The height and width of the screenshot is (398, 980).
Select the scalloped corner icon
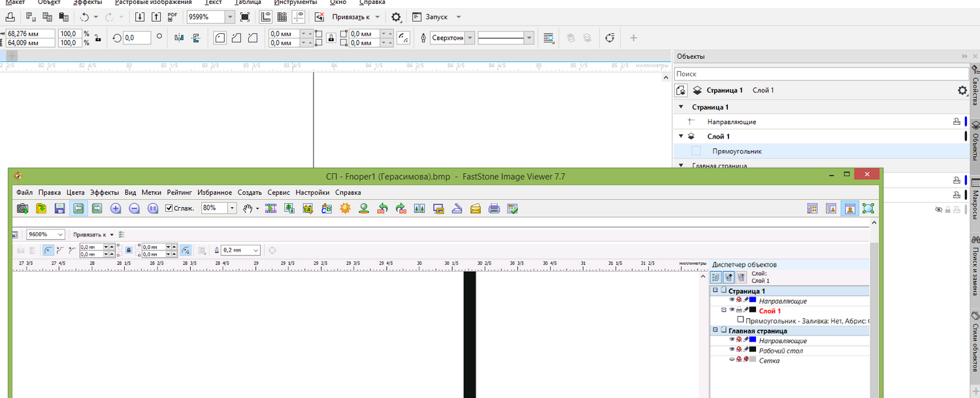click(236, 38)
